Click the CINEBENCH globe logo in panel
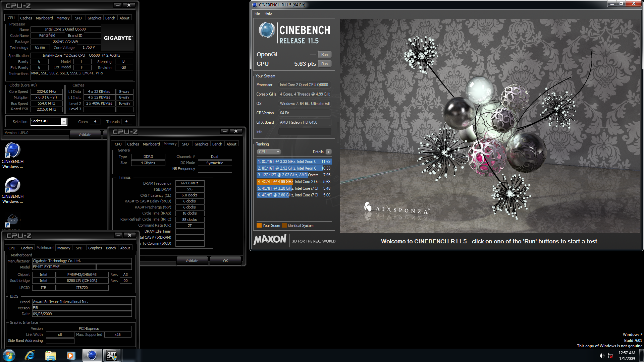Image resolution: width=644 pixels, height=362 pixels. 267,30
